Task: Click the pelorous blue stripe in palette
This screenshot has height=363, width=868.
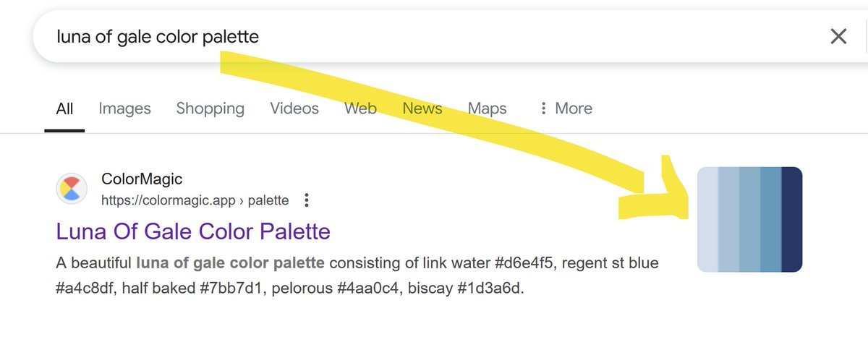Action: (771, 220)
